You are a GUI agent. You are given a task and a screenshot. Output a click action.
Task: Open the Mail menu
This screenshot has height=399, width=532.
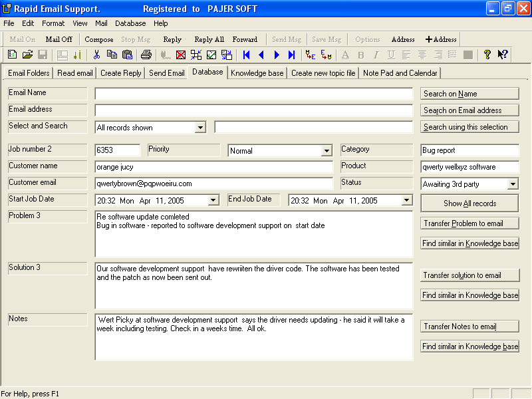pyautogui.click(x=101, y=23)
